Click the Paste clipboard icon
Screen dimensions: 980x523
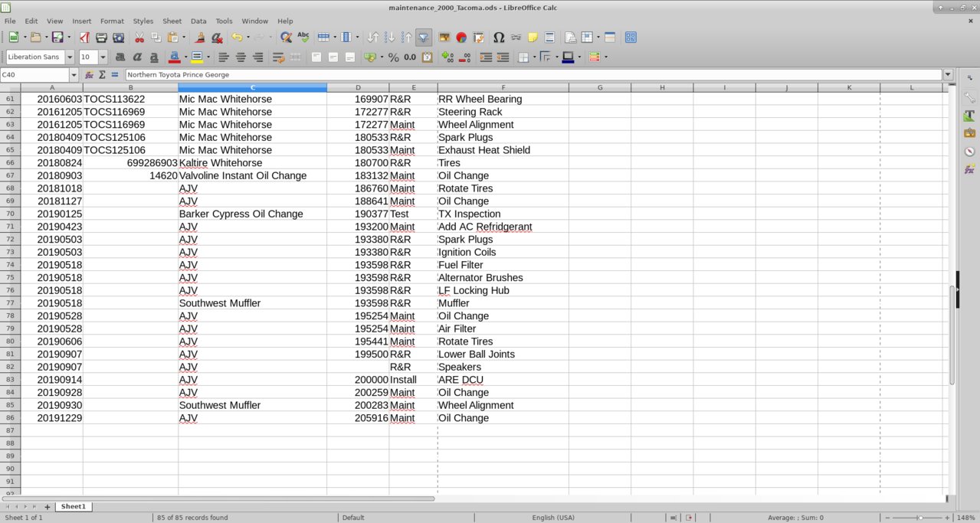173,37
